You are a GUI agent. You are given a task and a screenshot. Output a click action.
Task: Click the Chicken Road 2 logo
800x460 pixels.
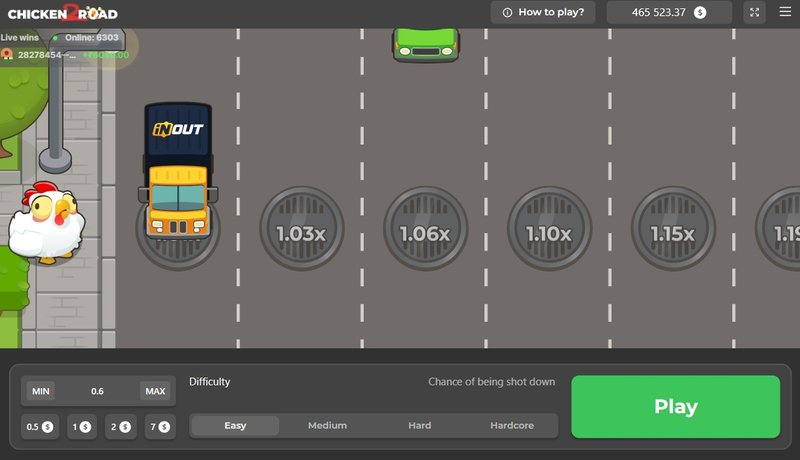click(63, 13)
